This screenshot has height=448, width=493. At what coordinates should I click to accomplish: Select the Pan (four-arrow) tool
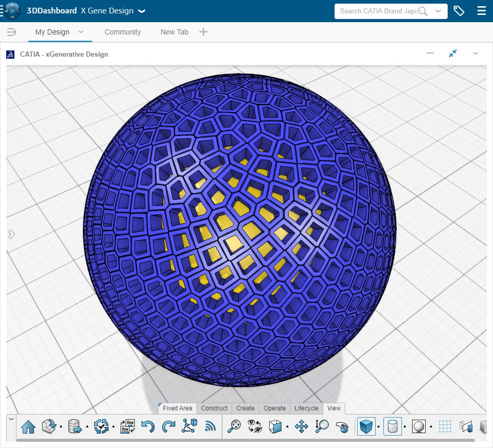(x=301, y=426)
